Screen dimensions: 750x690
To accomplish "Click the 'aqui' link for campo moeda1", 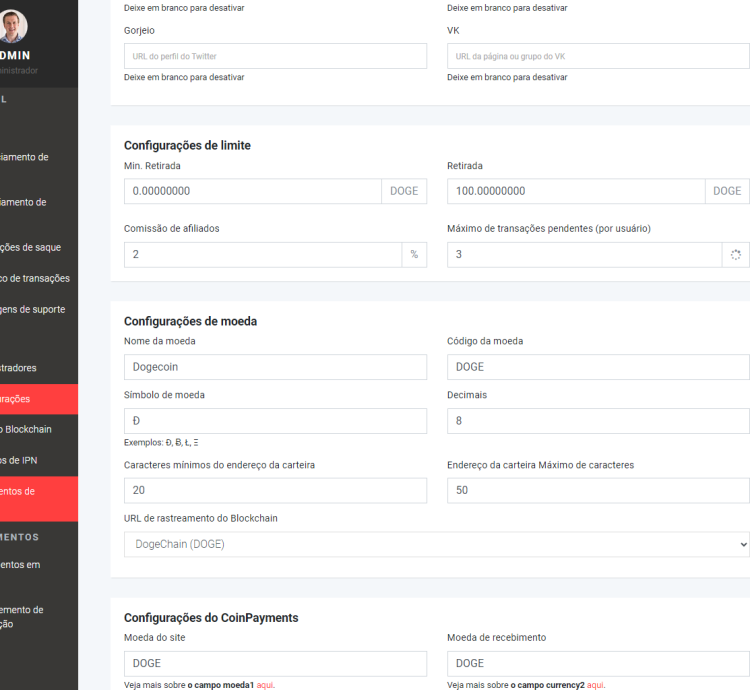I will click(x=265, y=685).
